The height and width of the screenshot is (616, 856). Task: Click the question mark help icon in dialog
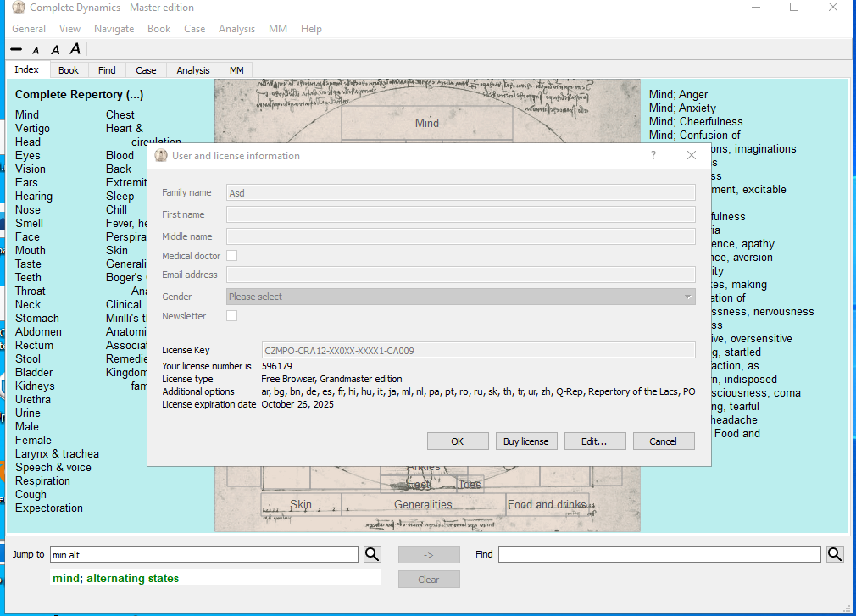[x=653, y=155]
